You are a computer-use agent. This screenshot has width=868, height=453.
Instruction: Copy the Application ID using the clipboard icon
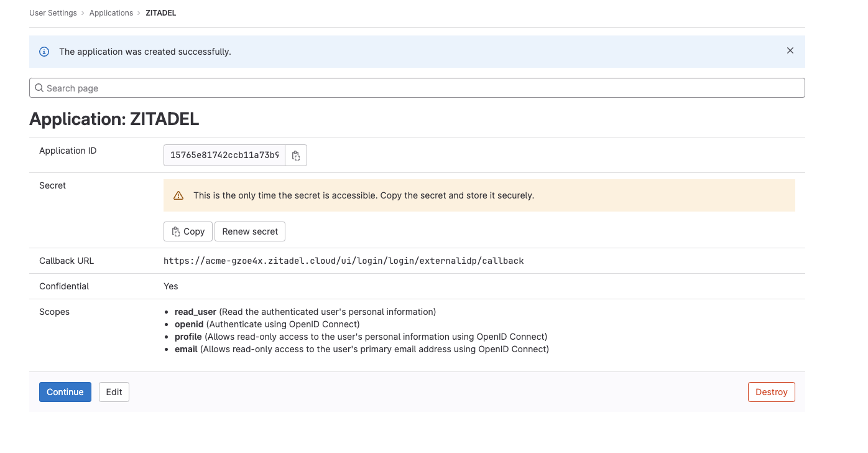coord(296,156)
